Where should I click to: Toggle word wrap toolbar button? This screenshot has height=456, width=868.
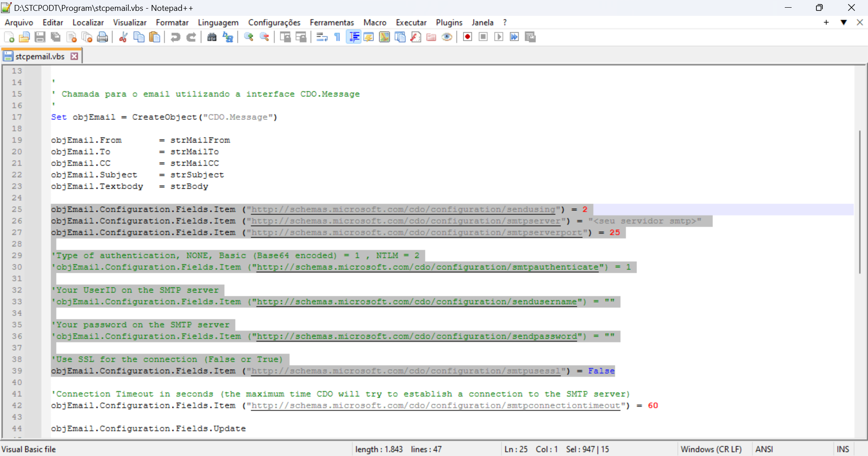click(x=322, y=37)
